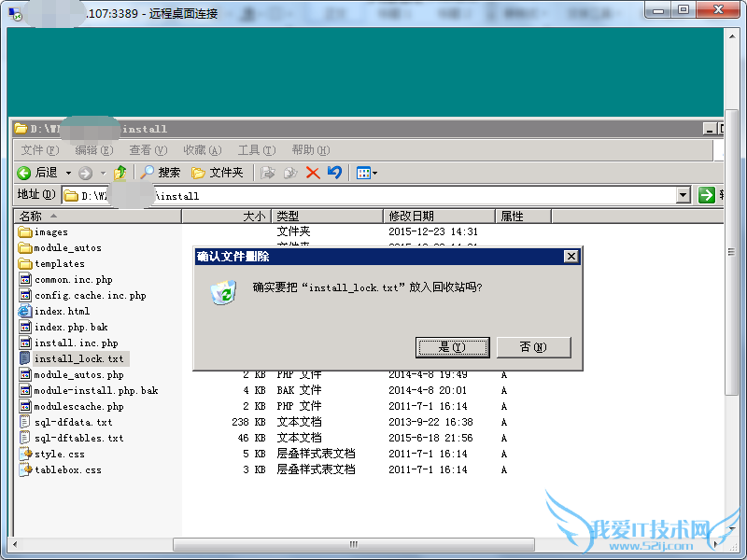Screen dimensions: 747x560
Task: Click the Copy To toolbar icon
Action: click(x=289, y=172)
